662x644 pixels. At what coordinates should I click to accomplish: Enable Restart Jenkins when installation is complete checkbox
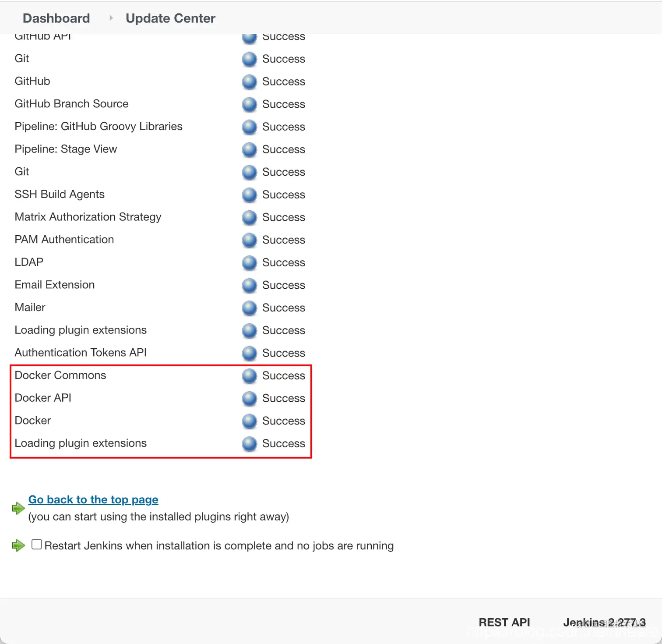coord(37,544)
